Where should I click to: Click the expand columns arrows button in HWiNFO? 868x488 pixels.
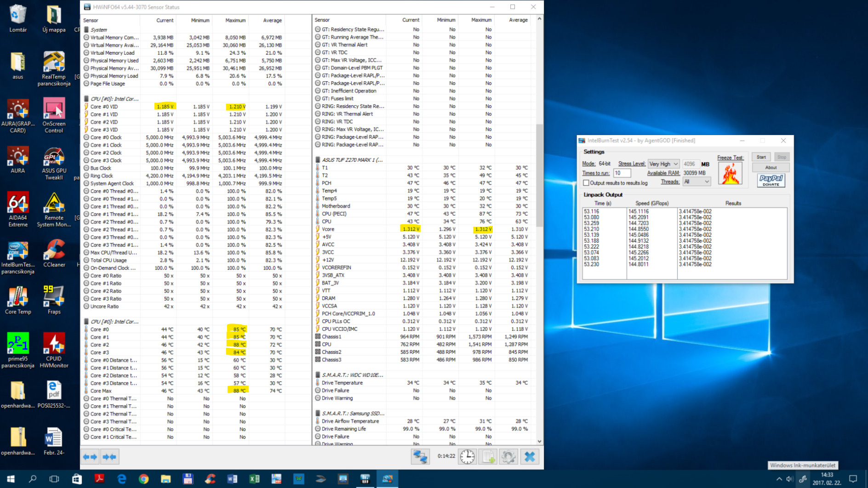tap(90, 457)
